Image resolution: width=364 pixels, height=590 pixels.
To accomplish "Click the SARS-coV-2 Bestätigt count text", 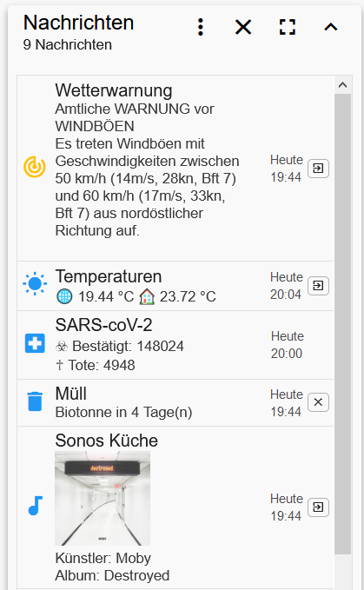I will point(129,346).
